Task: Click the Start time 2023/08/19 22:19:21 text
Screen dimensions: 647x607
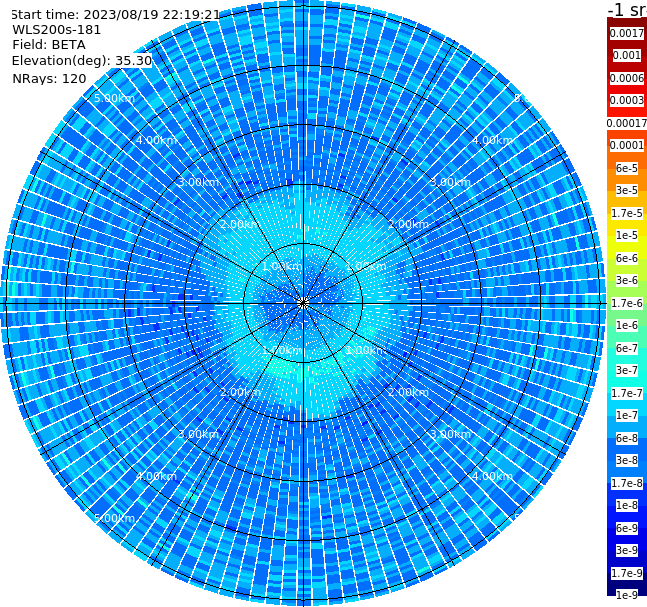Action: (116, 15)
